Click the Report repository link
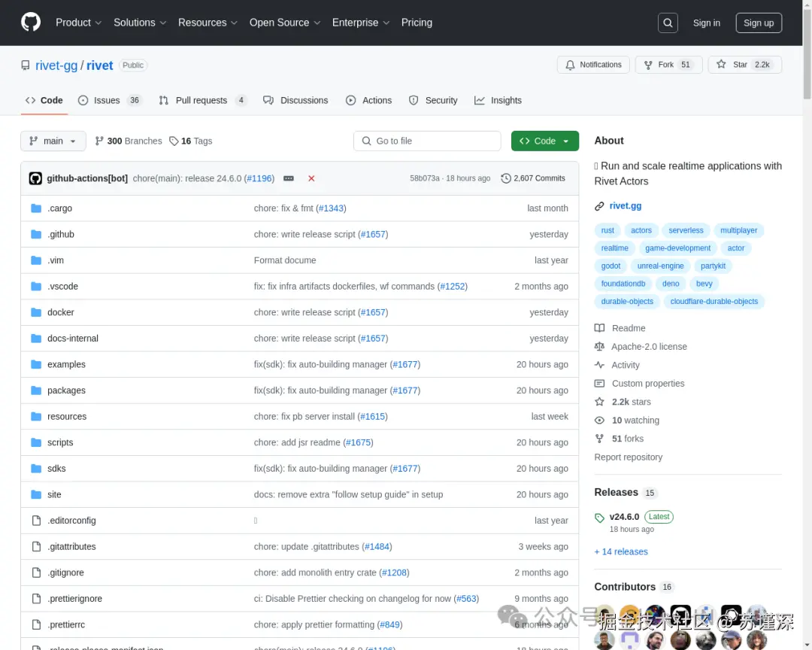Screen dimensions: 812x650 point(628,457)
